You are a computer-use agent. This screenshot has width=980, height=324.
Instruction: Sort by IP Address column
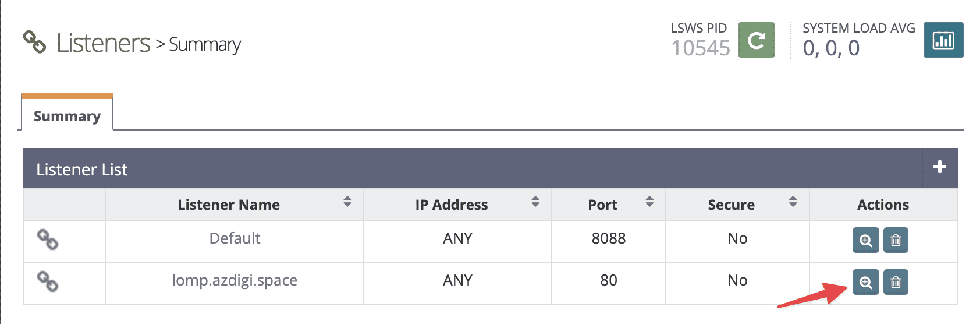click(x=535, y=202)
